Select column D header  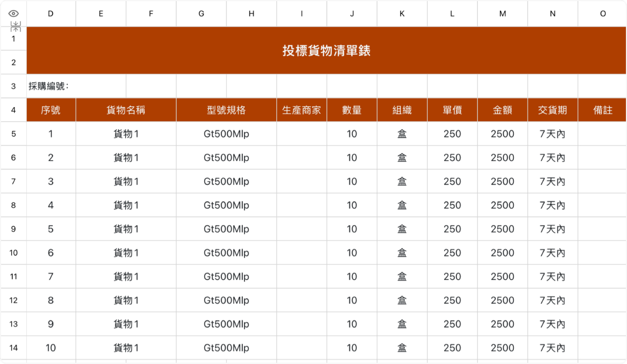point(51,14)
